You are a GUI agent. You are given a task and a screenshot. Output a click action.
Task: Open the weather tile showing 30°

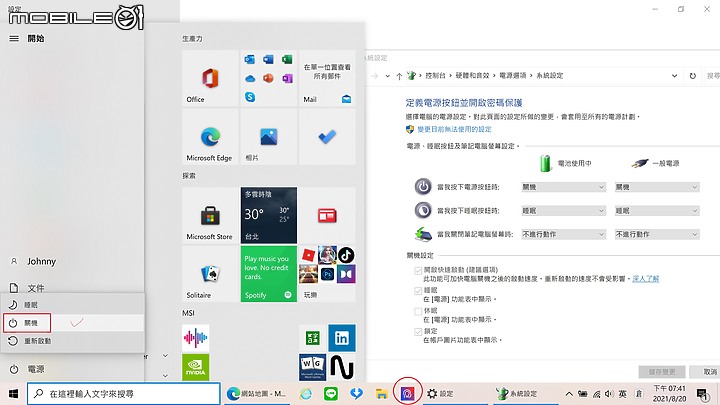pos(269,215)
